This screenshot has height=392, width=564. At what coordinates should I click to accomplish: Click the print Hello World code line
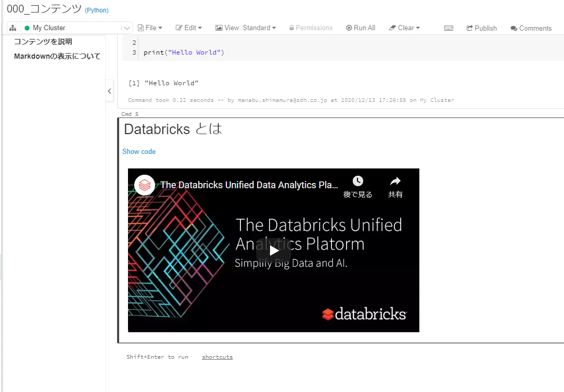click(x=184, y=53)
